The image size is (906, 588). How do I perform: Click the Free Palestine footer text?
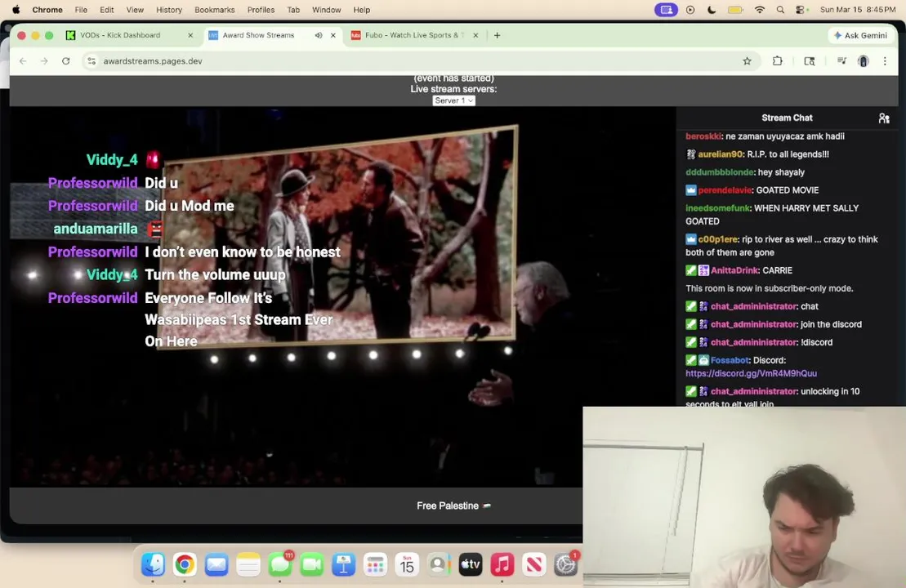pos(453,506)
